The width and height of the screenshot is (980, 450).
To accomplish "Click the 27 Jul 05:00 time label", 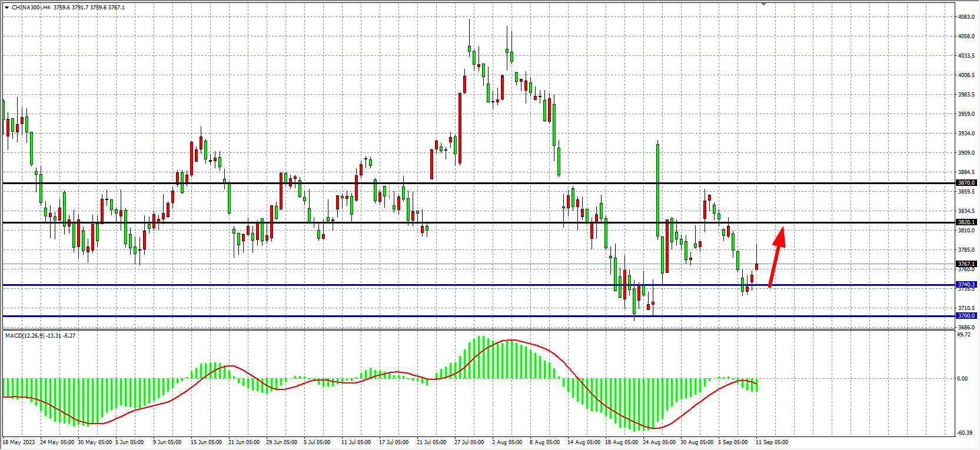I will pos(468,442).
